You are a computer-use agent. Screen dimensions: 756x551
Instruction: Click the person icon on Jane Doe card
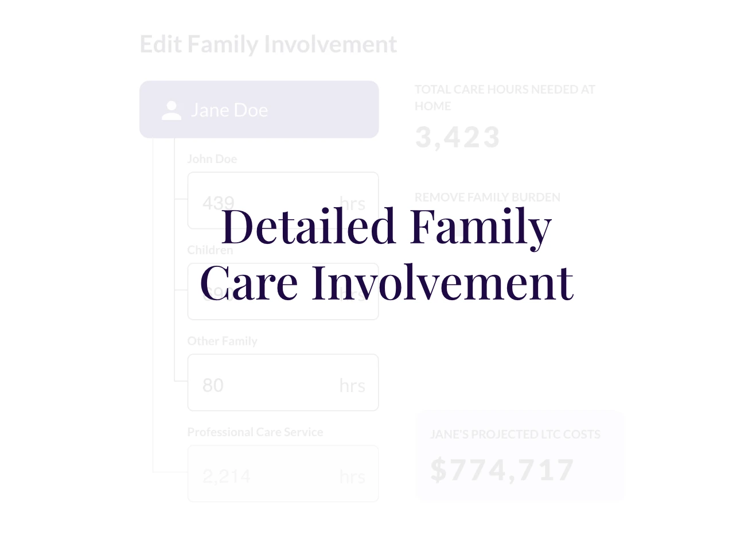(x=171, y=110)
